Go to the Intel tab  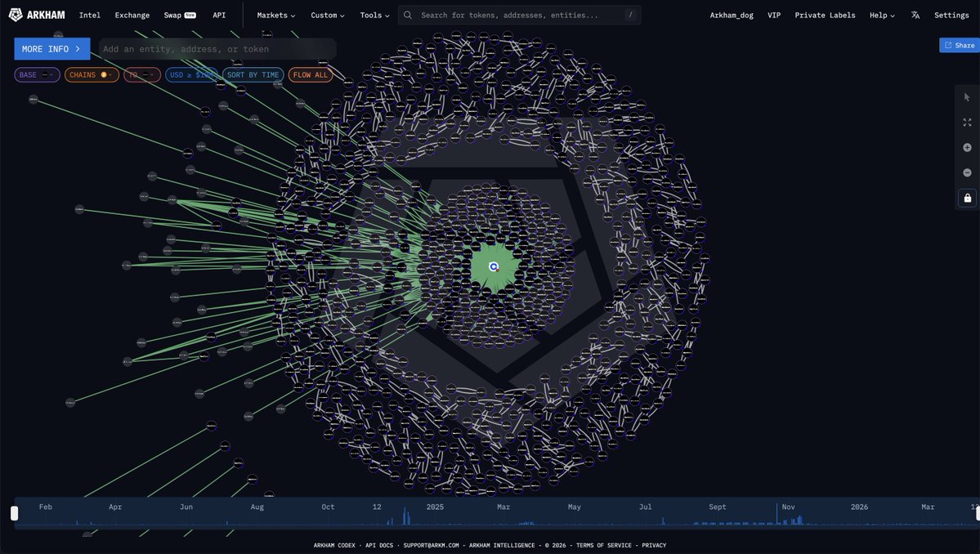coord(90,16)
